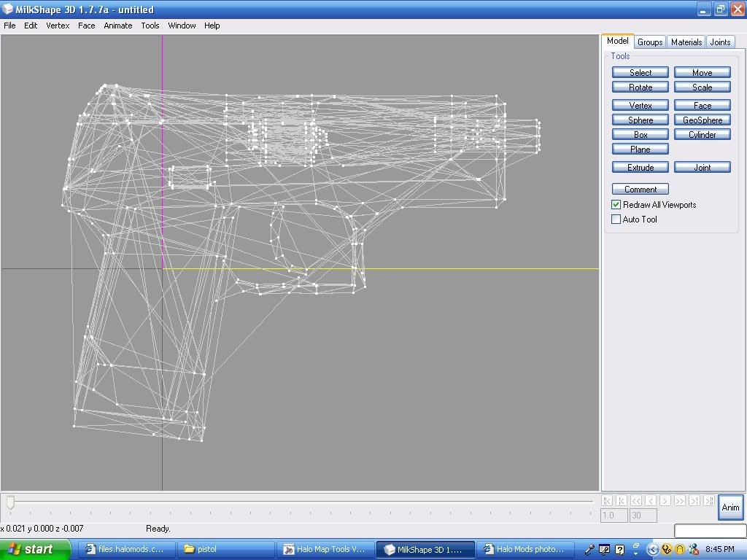Open the Face menu
Viewport: 747px width, 560px height.
[86, 26]
